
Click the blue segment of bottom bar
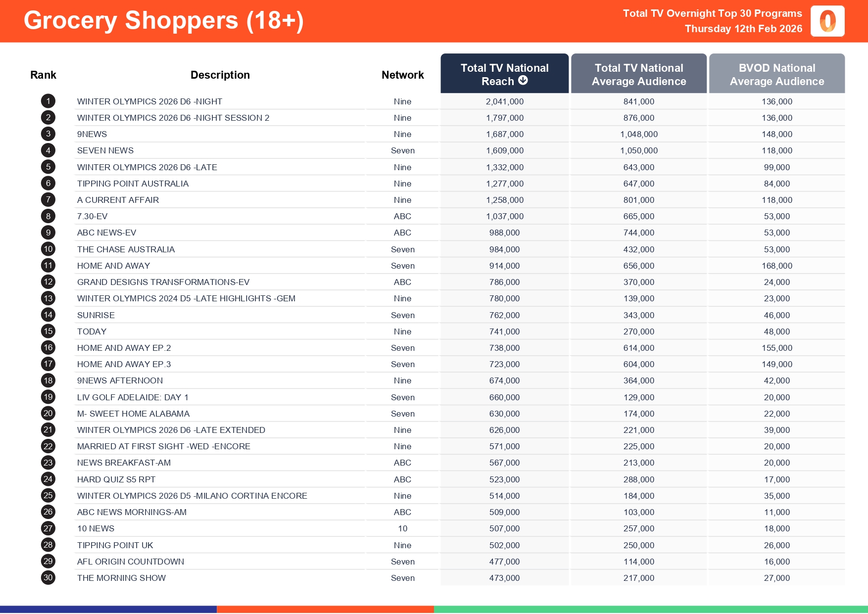pos(108,609)
